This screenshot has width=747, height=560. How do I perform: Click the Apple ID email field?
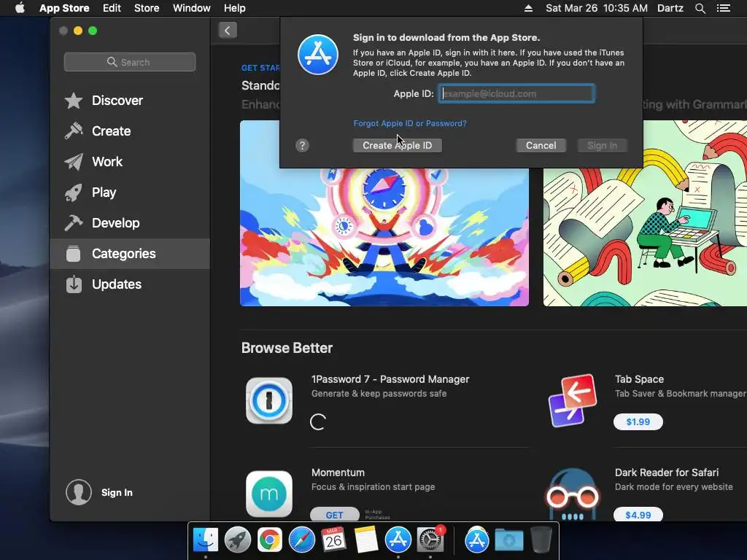click(516, 93)
